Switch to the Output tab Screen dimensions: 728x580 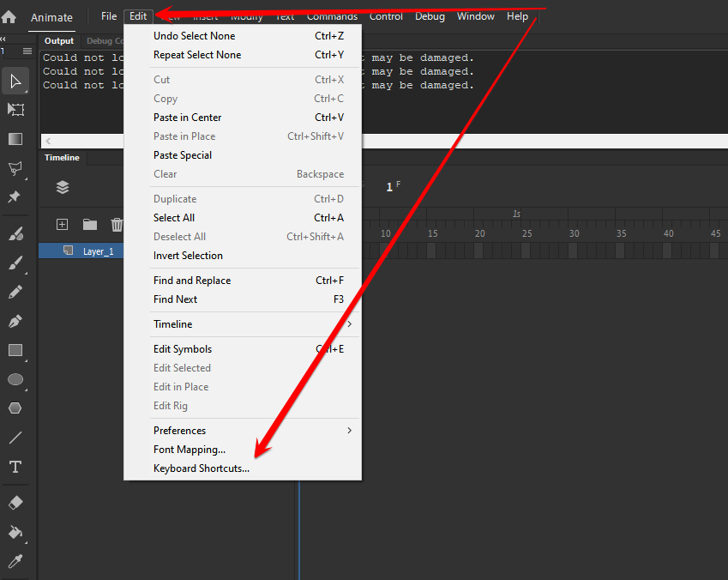59,41
